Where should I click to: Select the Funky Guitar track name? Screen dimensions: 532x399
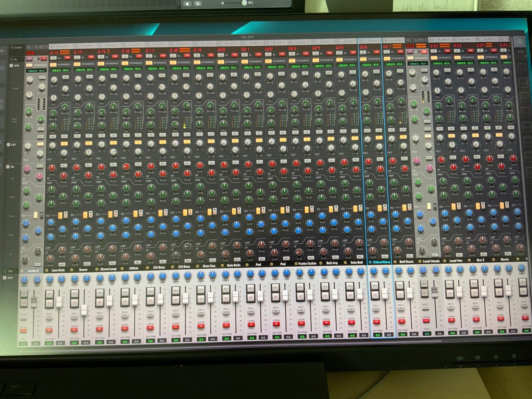coord(307,263)
